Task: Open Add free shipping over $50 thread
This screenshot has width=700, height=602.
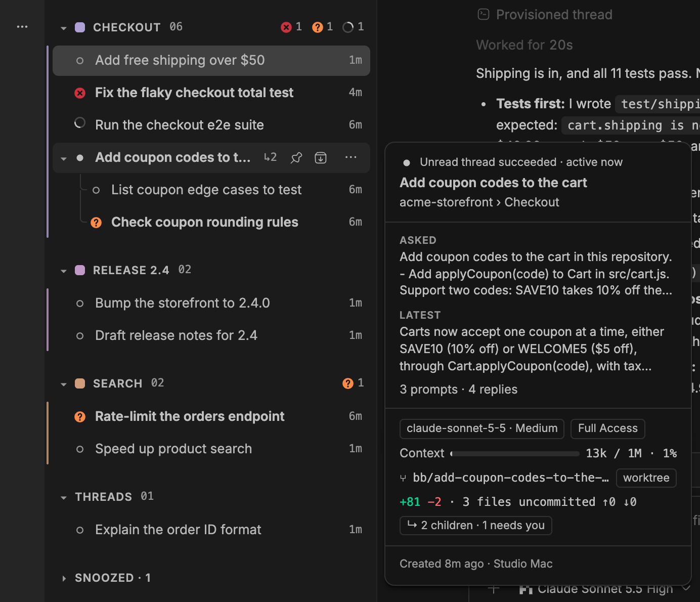Action: [211, 61]
